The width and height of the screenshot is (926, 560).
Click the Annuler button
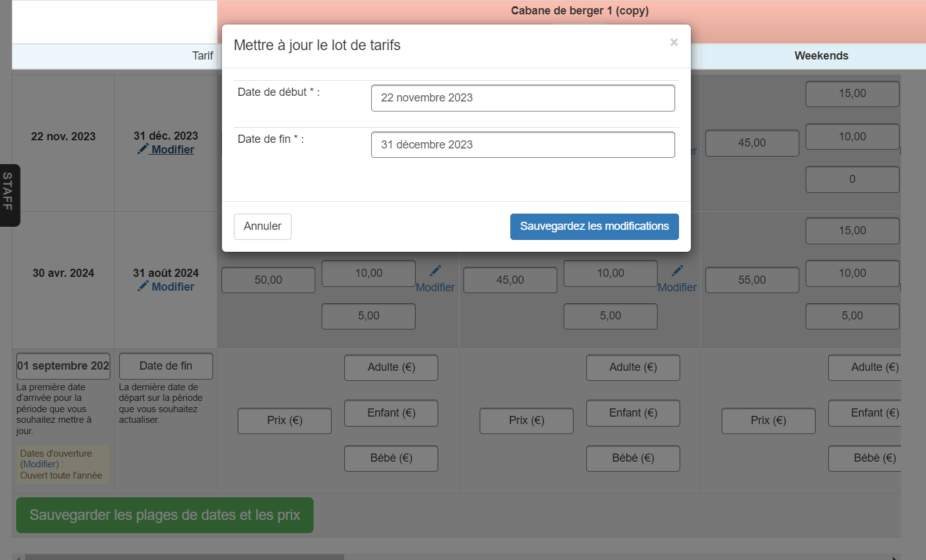(x=263, y=226)
